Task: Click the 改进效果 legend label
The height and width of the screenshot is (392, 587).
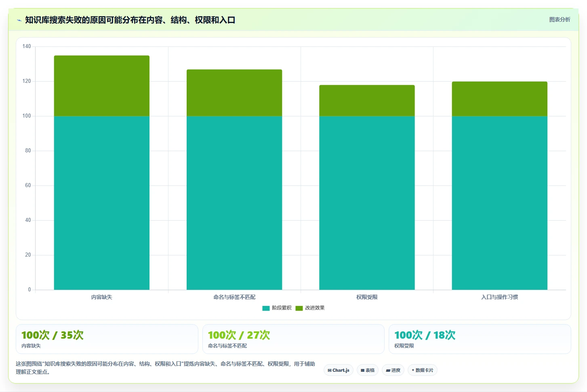Action: pyautogui.click(x=315, y=308)
